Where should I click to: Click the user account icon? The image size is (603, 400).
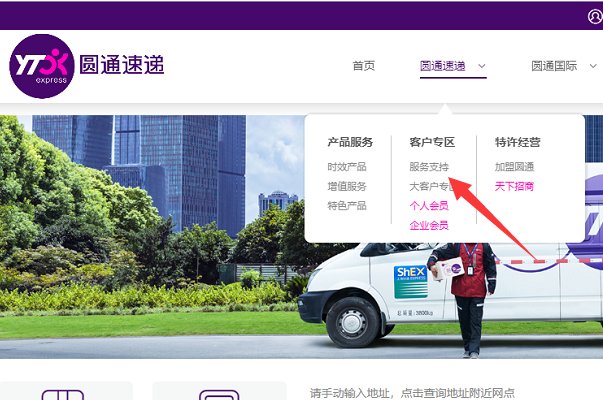[x=596, y=16]
